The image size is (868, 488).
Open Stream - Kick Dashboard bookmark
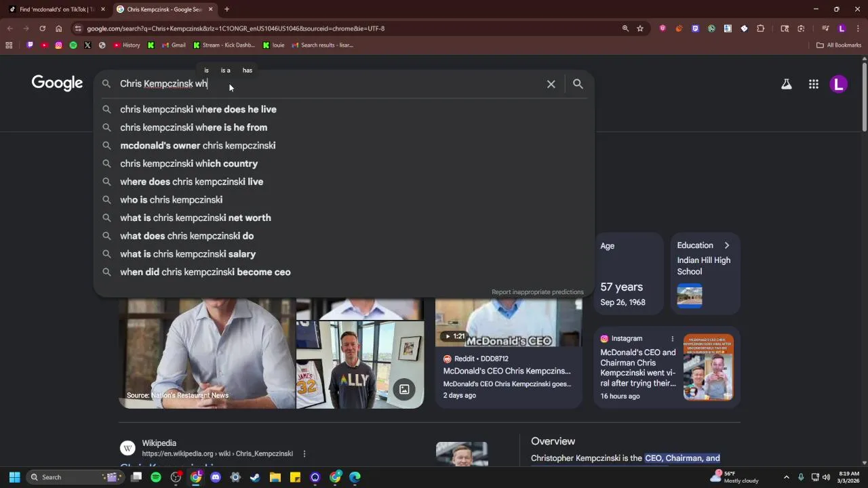coord(224,45)
